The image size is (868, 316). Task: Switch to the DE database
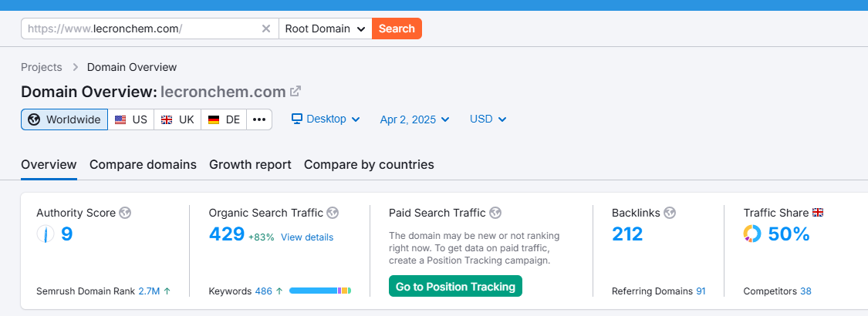(225, 119)
